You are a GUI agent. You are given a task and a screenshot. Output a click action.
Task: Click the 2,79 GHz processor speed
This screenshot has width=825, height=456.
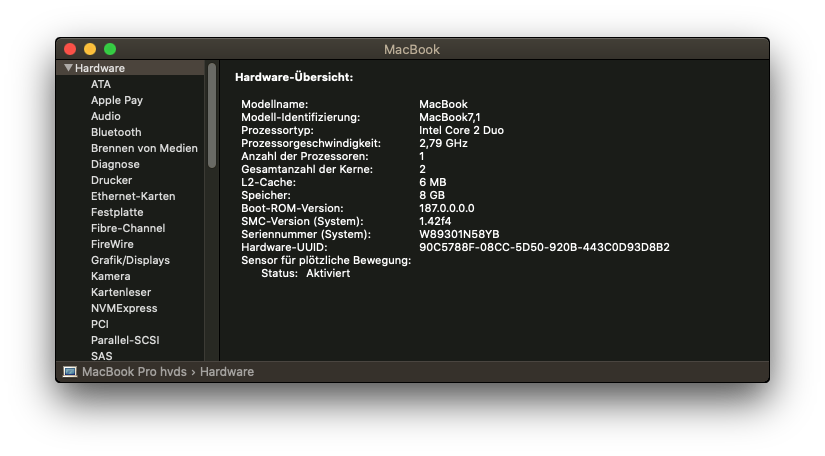tap(444, 143)
